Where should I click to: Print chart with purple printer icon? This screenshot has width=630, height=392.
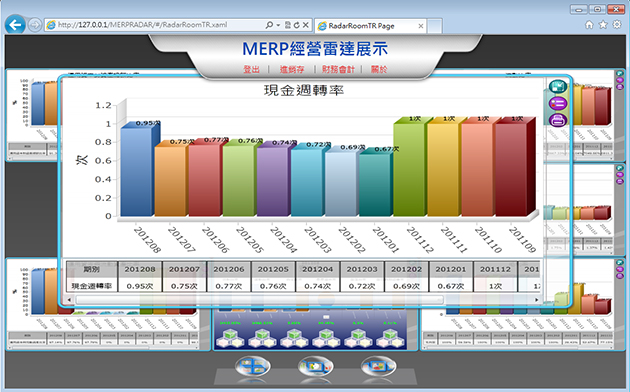tap(558, 120)
